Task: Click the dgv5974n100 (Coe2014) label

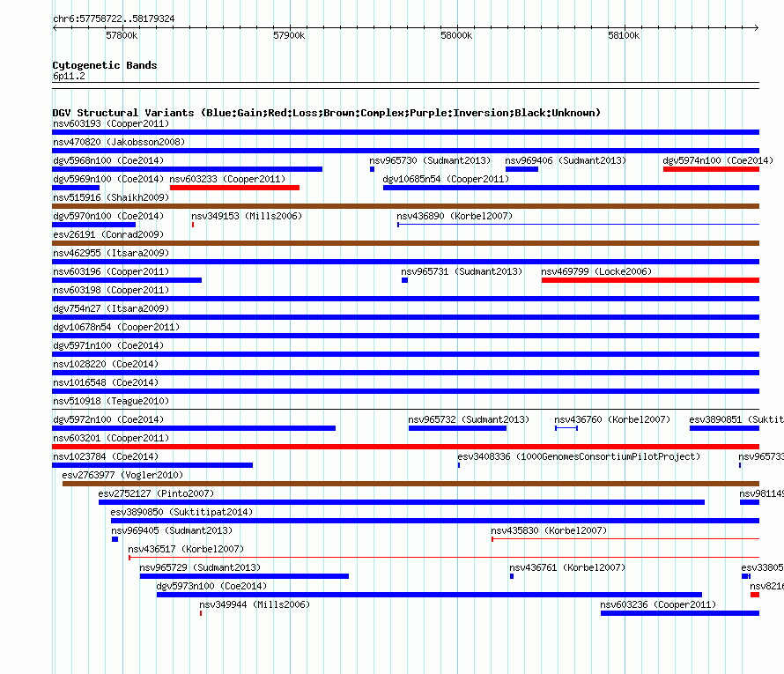Action: pos(718,160)
